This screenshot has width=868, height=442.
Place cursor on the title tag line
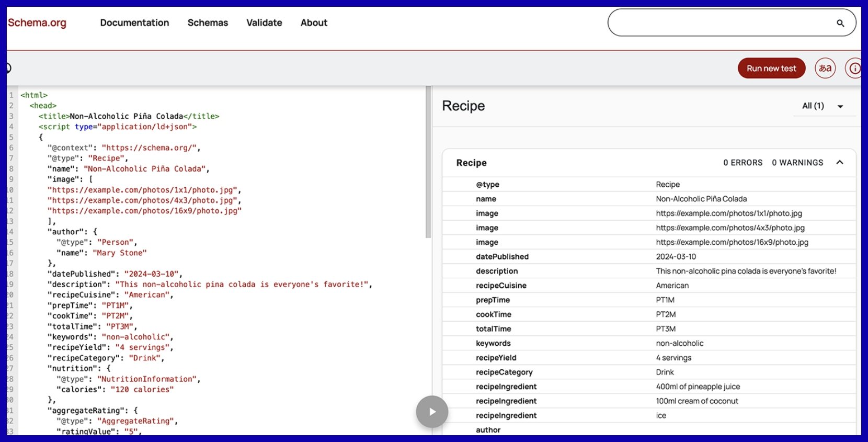click(129, 116)
